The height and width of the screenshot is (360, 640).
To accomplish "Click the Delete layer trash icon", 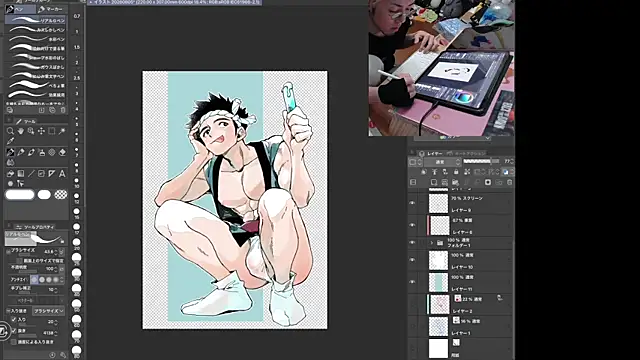I will 509,182.
